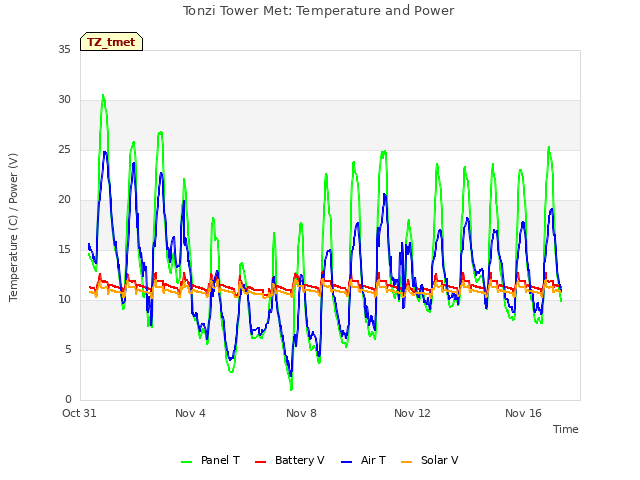The image size is (640, 480).
Task: Click the 35 y-axis tick label
Action: pos(64,49)
